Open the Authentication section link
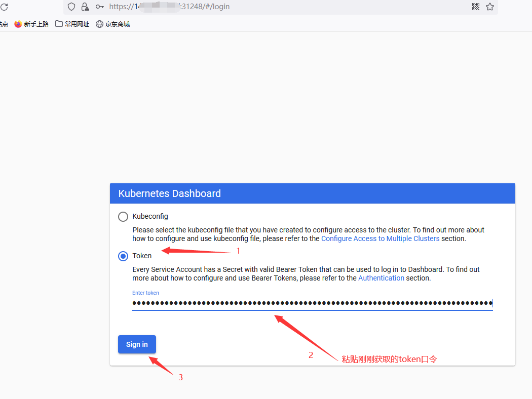Image resolution: width=532 pixels, height=399 pixels. [x=382, y=278]
